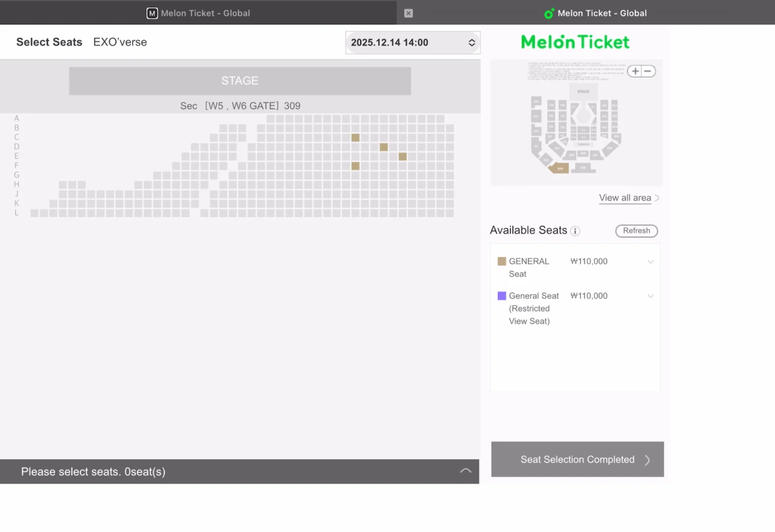Click the arrow beside View all area

[657, 198]
